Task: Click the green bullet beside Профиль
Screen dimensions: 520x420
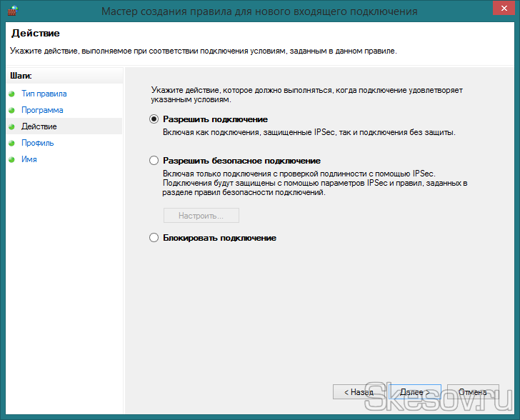Action: pyautogui.click(x=11, y=143)
